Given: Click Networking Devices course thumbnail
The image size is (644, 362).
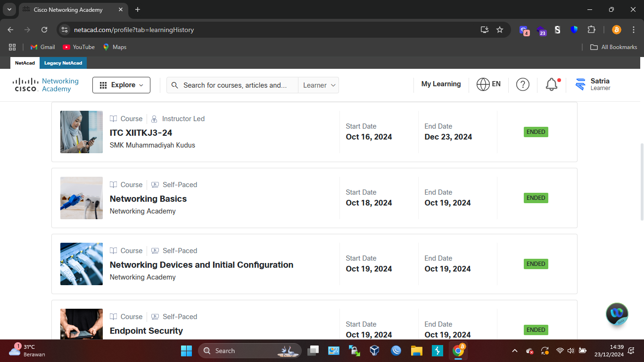Looking at the screenshot, I should pyautogui.click(x=82, y=264).
